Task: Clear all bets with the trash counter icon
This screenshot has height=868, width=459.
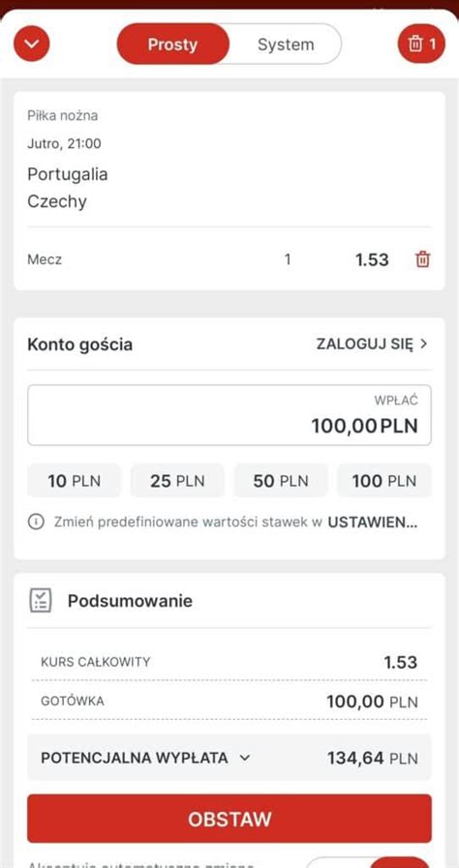Action: (x=421, y=45)
